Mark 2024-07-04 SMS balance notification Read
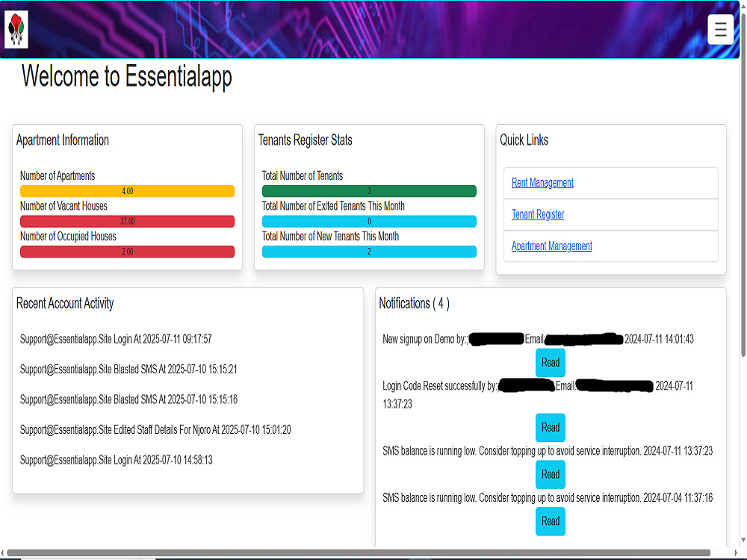 pyautogui.click(x=551, y=521)
